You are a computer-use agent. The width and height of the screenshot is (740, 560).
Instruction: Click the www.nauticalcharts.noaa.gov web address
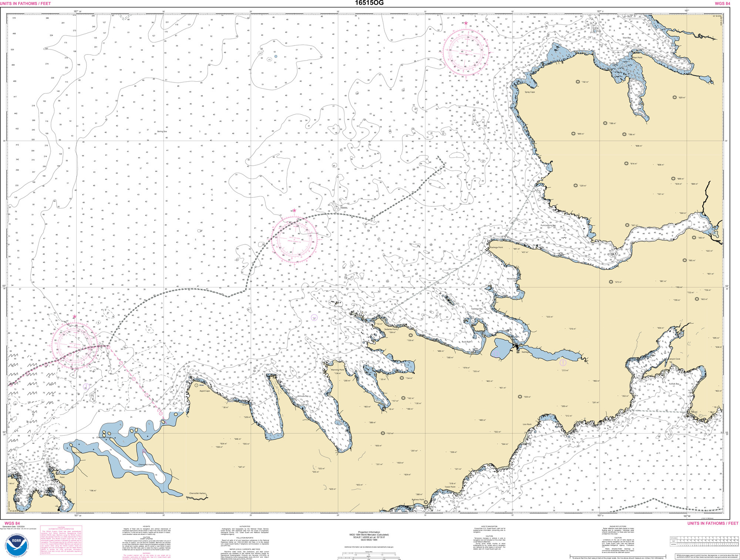[x=384, y=547]
